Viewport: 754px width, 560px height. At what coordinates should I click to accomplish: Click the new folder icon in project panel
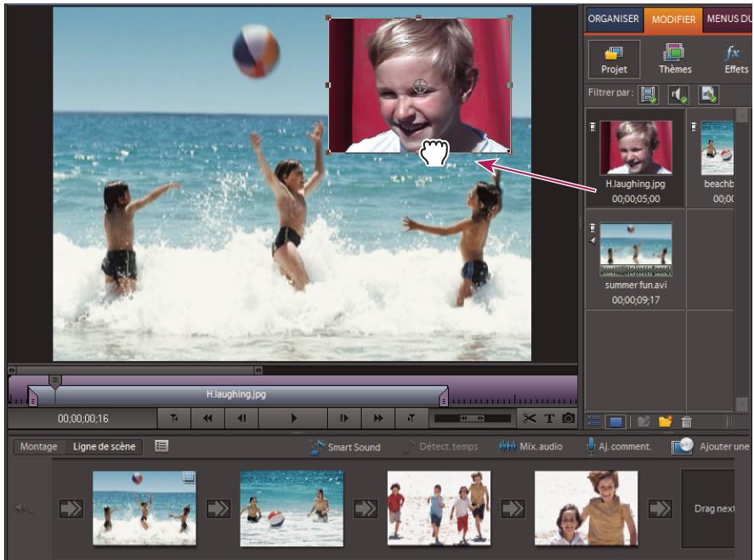(665, 421)
